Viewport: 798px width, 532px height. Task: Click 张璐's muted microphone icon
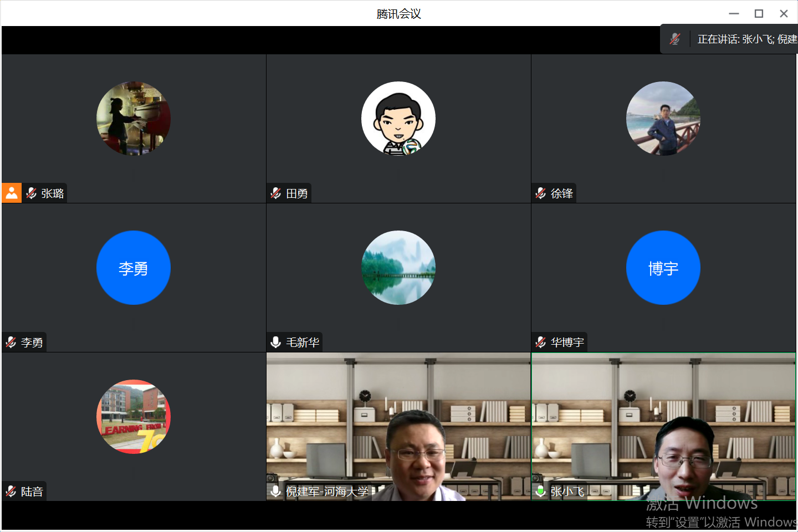(x=32, y=193)
